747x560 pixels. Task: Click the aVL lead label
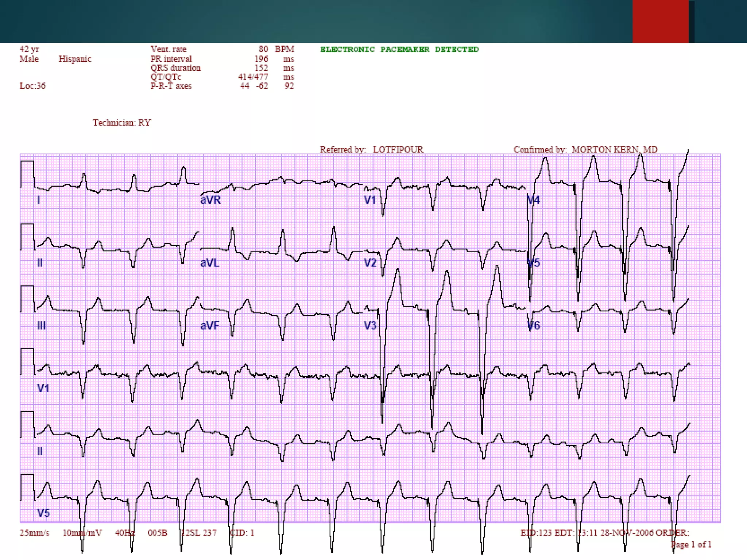point(210,263)
